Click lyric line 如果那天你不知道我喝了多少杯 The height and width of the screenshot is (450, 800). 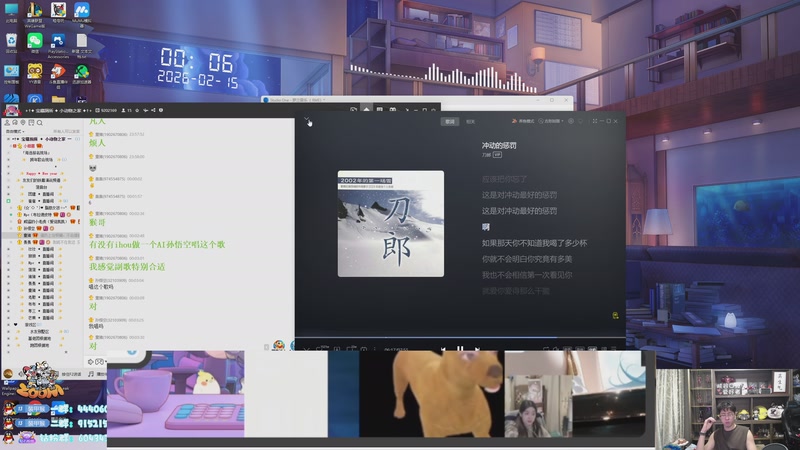point(534,243)
